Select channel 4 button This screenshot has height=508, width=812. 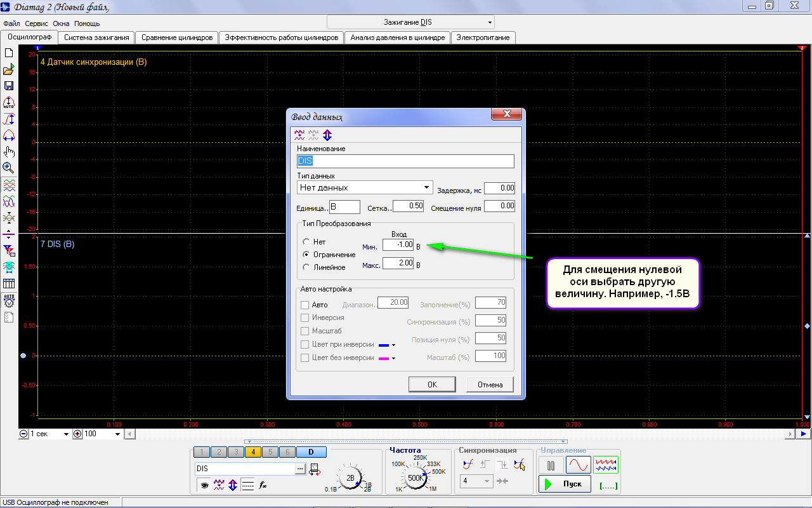(252, 452)
